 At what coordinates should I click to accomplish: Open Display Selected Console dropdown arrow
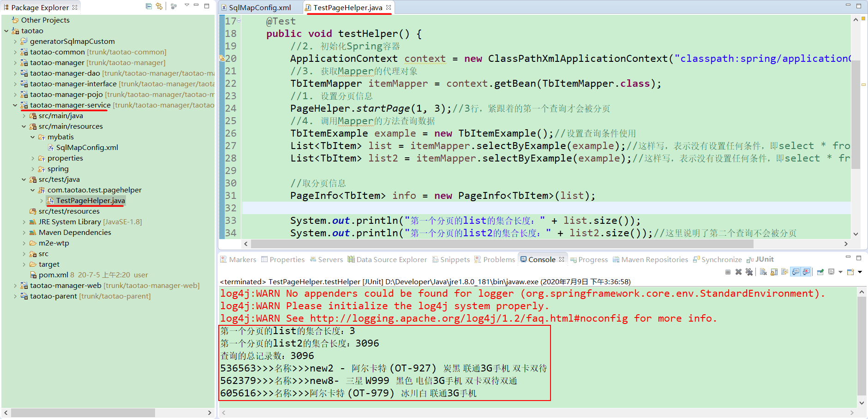pyautogui.click(x=840, y=272)
